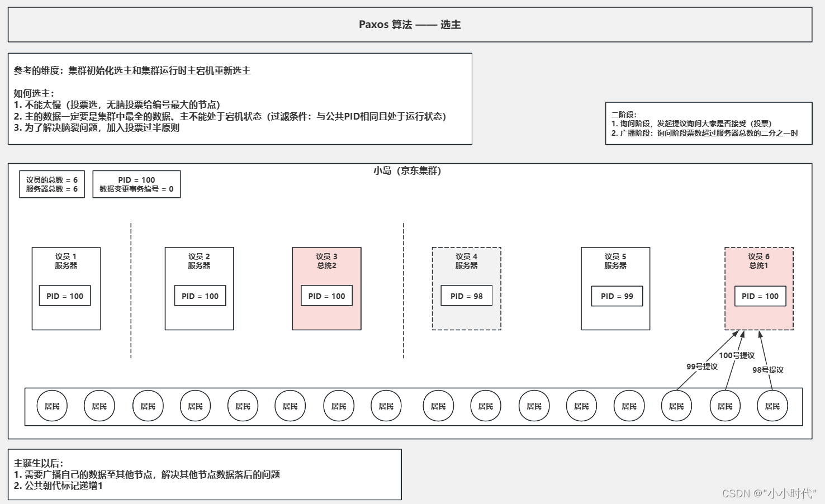Click the "PID = 98" box
The height and width of the screenshot is (504, 825).
467,296
